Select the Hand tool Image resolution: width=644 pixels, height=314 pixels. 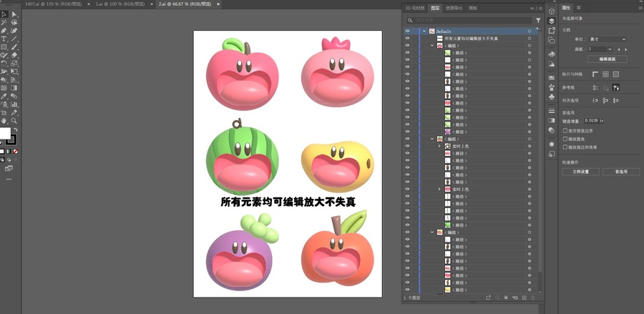[x=4, y=121]
